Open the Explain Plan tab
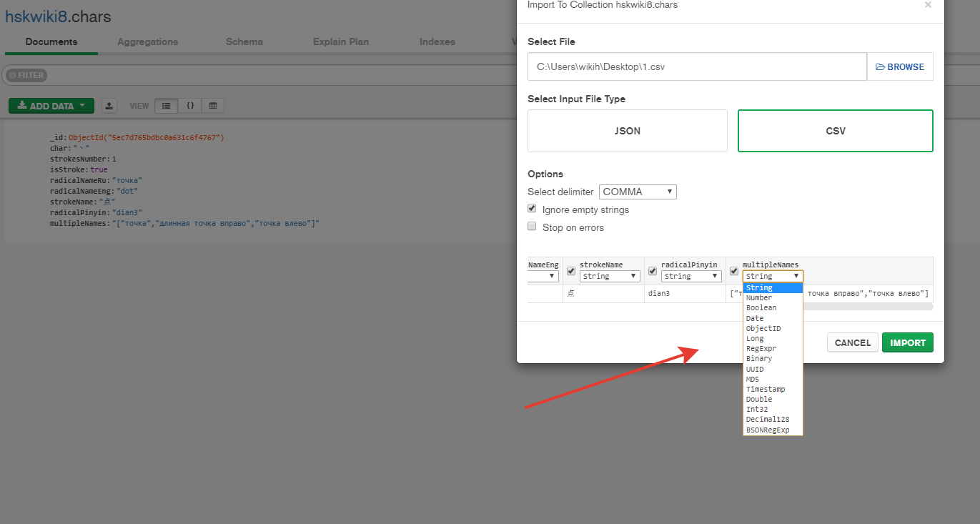The height and width of the screenshot is (524, 980). 341,41
